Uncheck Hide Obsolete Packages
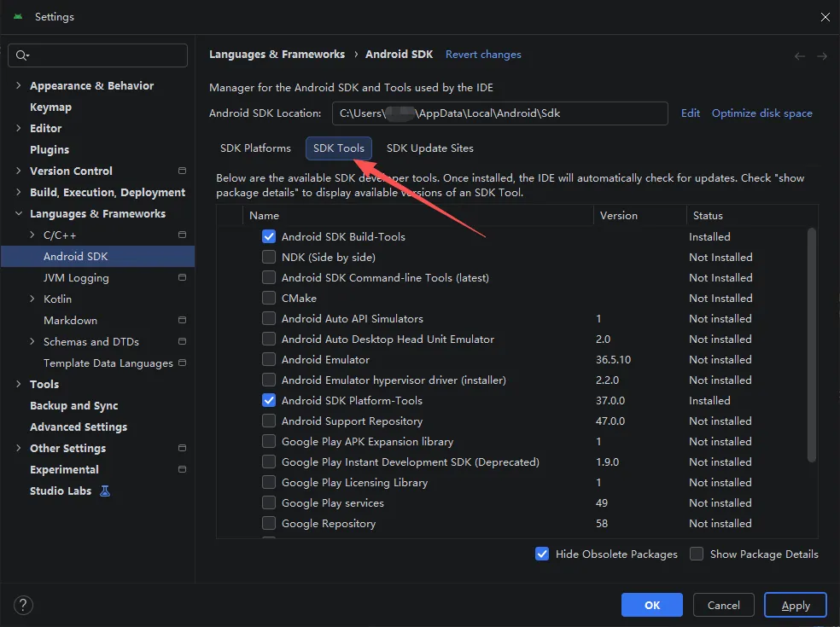Screen dimensions: 840x627 (542, 554)
